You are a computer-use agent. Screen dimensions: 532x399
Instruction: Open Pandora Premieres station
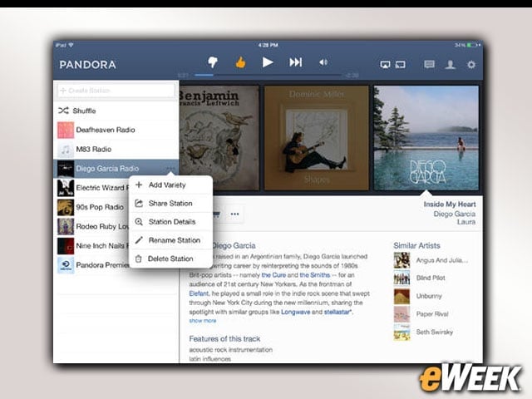click(x=91, y=265)
